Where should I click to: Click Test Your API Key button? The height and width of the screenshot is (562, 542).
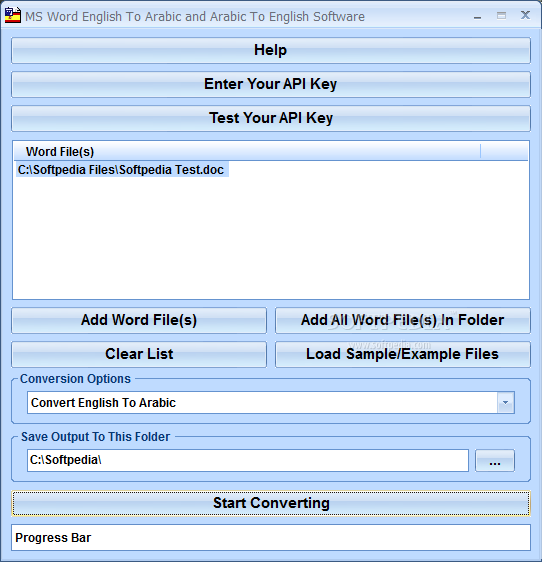point(271,118)
